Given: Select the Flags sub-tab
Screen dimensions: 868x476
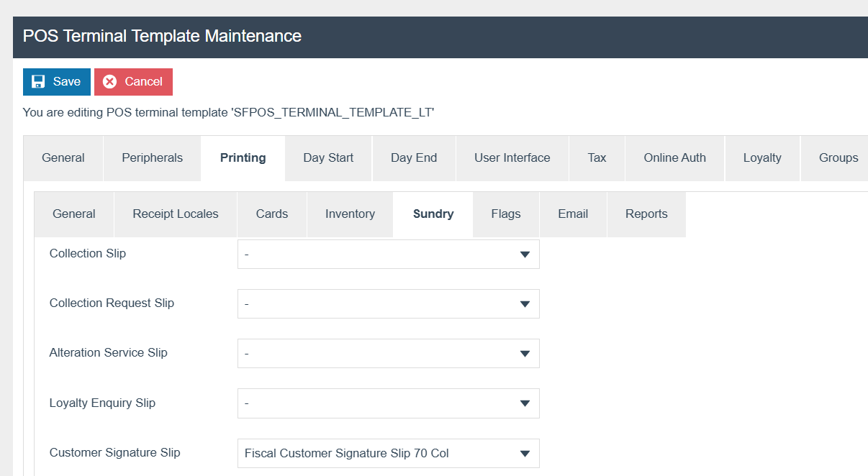Looking at the screenshot, I should click(x=506, y=214).
